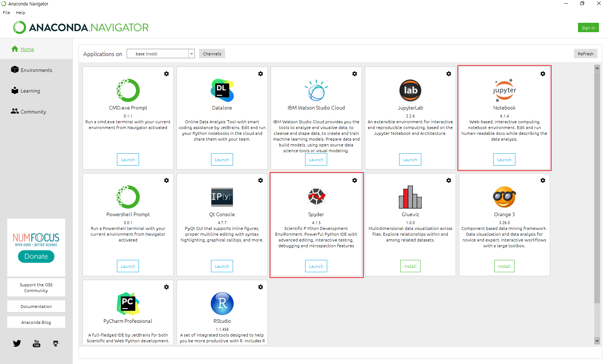Screen dimensions: 608x364
Task: Click the NumFOCUS logo banner
Action: click(36, 239)
